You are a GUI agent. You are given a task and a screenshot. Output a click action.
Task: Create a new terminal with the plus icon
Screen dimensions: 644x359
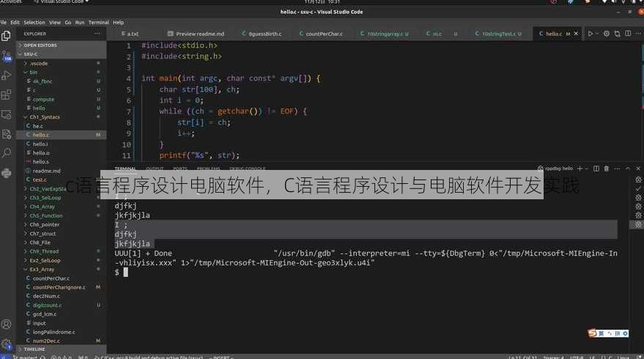tap(580, 169)
